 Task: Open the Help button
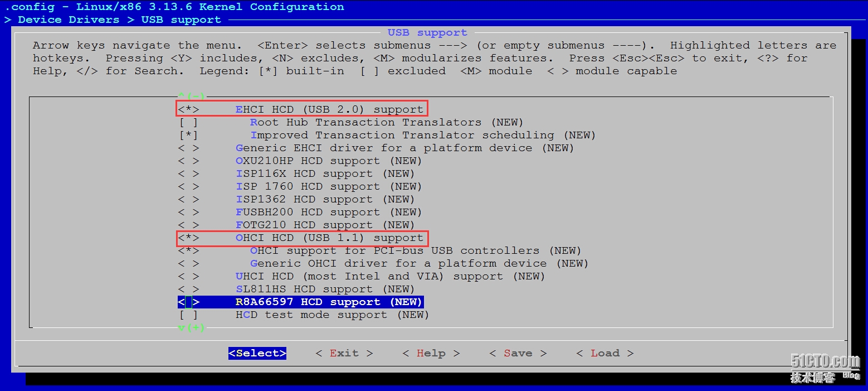(x=431, y=353)
